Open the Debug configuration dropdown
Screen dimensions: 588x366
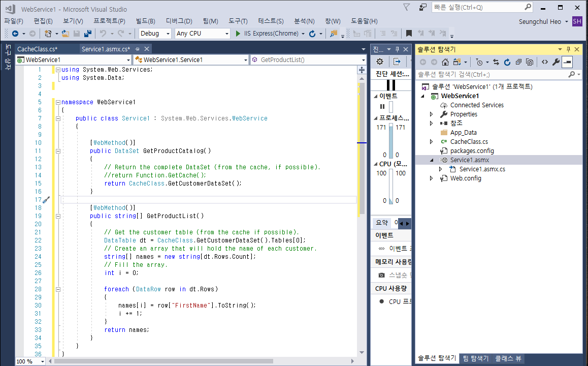[x=155, y=34]
